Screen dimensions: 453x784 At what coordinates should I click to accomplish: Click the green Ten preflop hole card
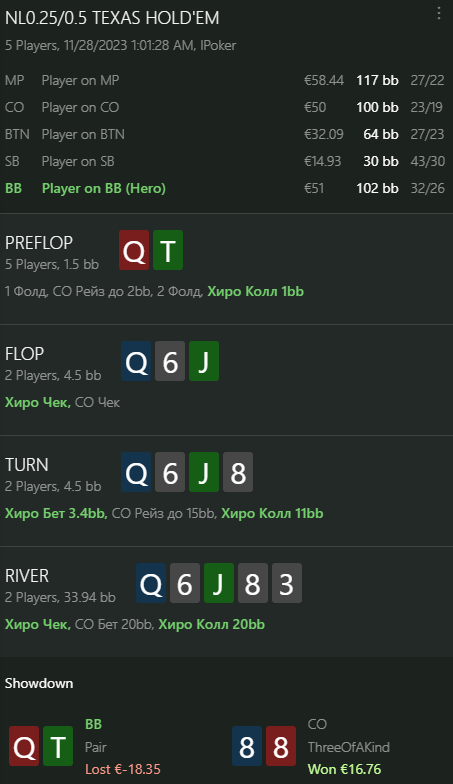(168, 250)
